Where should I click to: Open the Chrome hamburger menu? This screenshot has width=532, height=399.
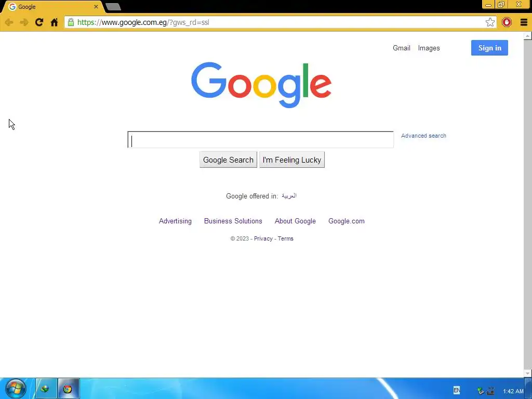(x=524, y=22)
